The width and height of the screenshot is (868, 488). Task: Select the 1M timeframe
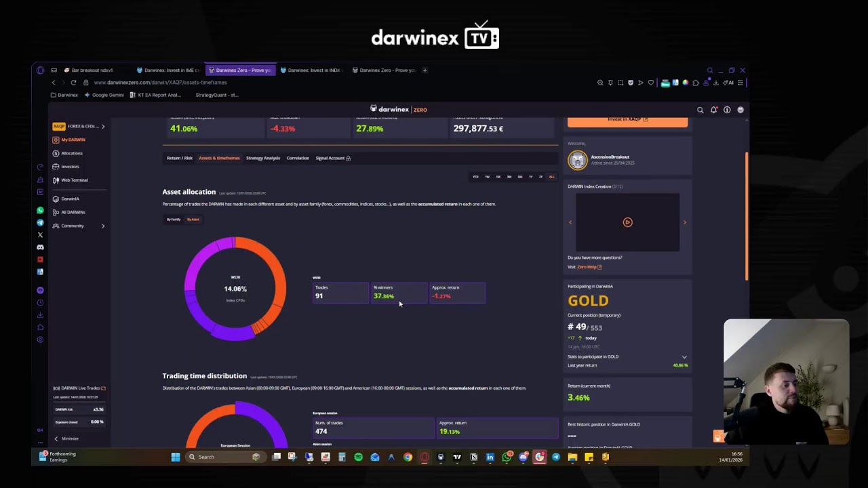click(498, 177)
